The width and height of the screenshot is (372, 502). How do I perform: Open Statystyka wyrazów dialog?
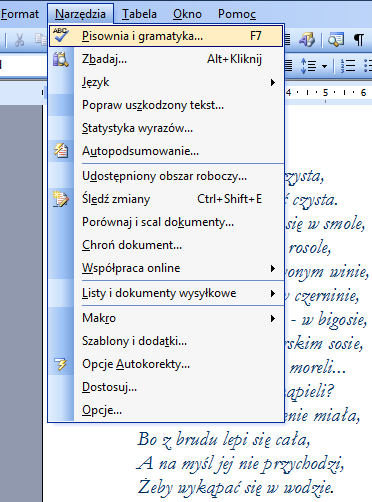pos(166,128)
